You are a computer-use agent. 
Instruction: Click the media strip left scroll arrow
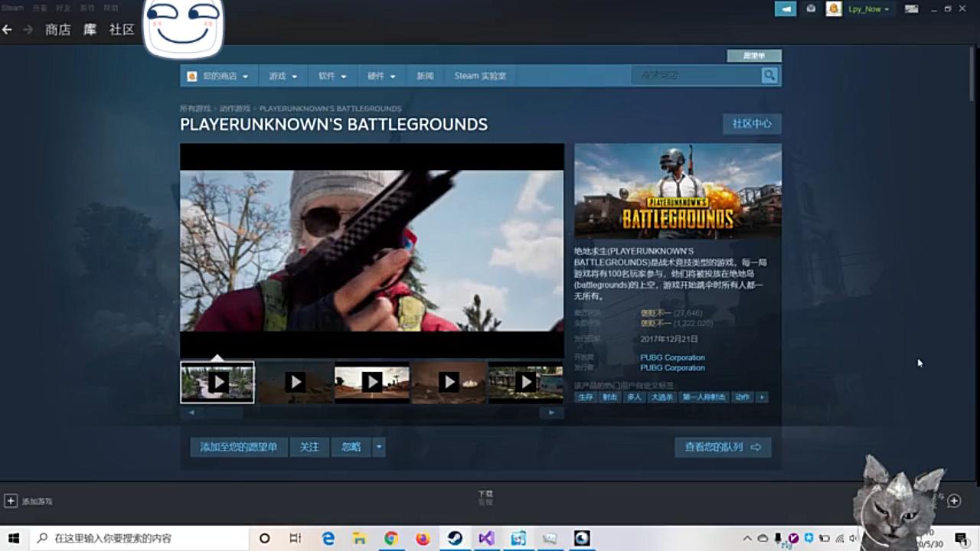coord(191,412)
